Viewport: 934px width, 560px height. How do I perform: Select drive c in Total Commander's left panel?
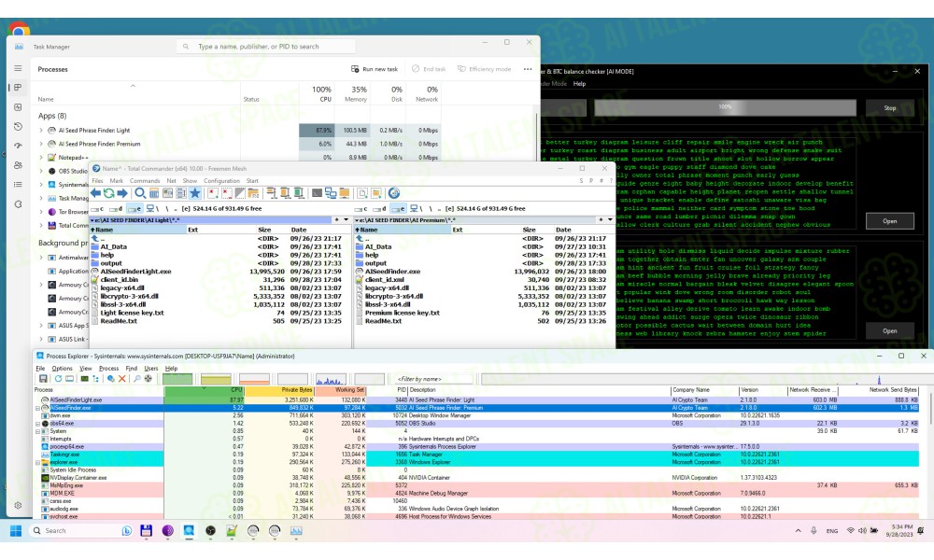point(97,209)
